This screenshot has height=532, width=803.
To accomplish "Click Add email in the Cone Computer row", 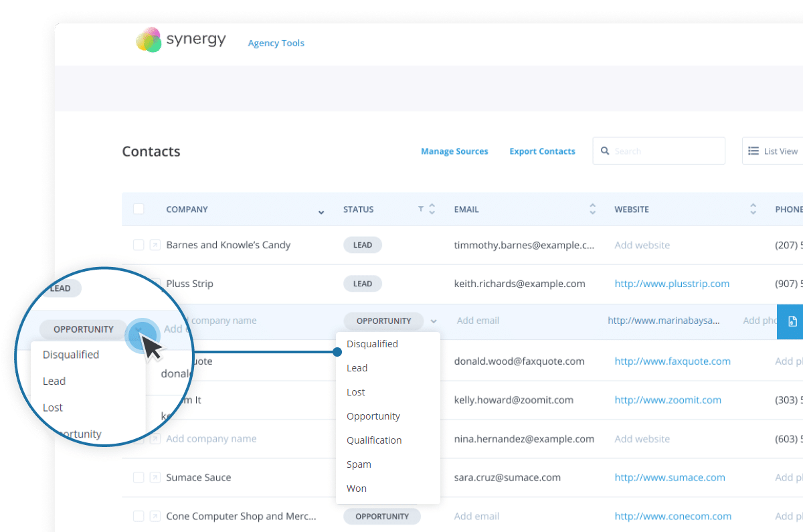I will tap(476, 516).
